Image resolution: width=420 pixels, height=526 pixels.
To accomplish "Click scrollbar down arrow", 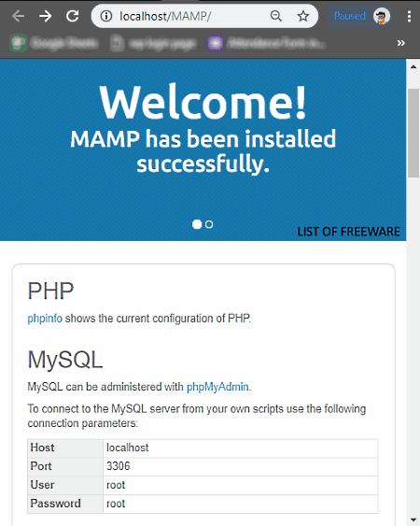I will 413,520.
